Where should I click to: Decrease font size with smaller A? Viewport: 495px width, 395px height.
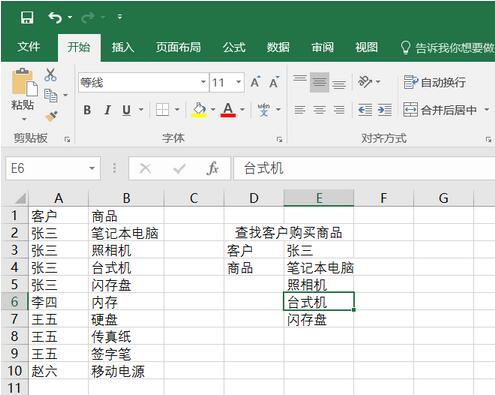274,82
